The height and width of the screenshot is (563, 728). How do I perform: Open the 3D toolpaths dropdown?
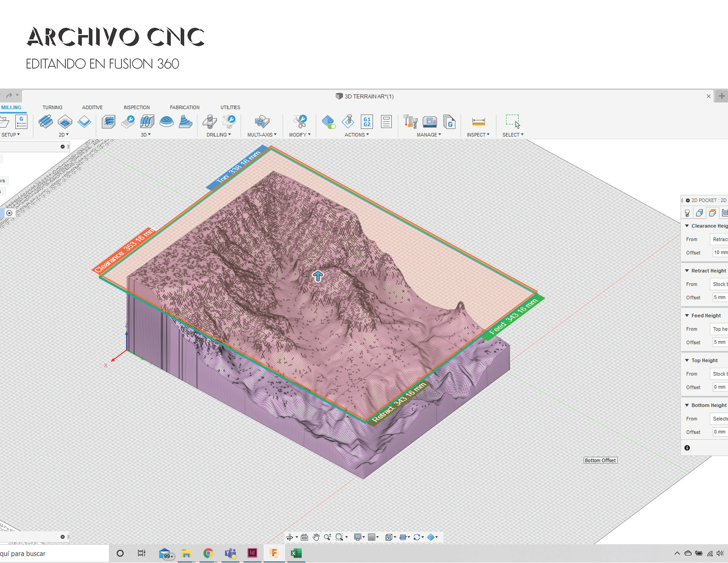pos(146,135)
